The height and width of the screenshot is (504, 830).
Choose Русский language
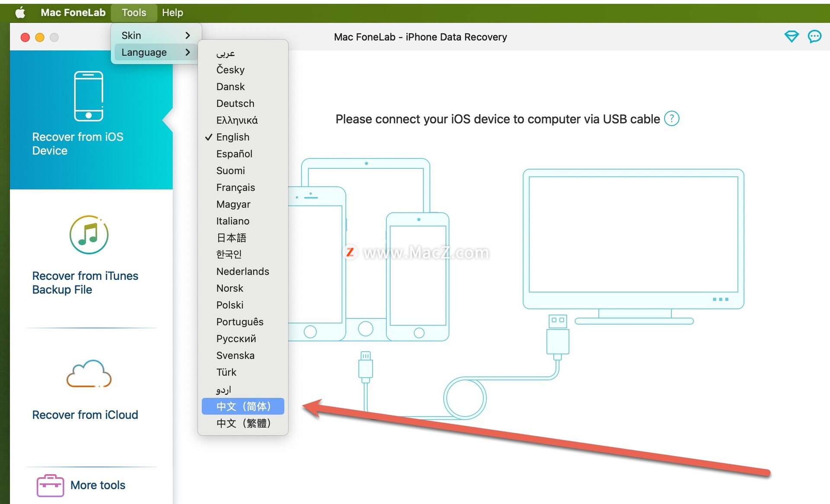pos(243,339)
